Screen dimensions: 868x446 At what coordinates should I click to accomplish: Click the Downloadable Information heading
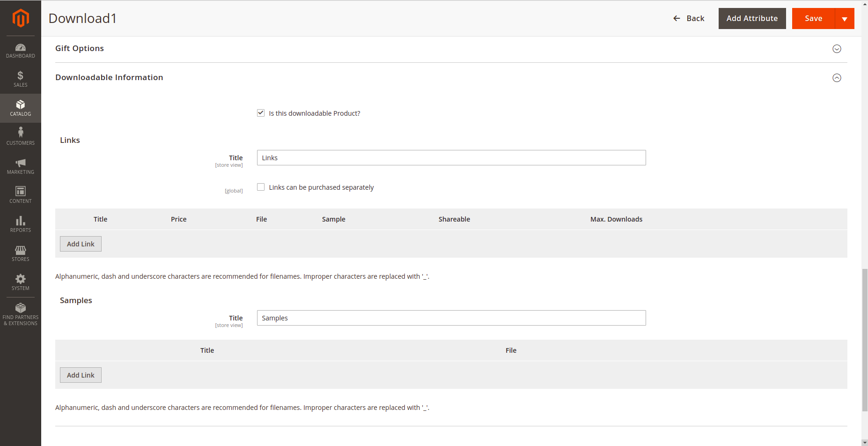coord(109,77)
